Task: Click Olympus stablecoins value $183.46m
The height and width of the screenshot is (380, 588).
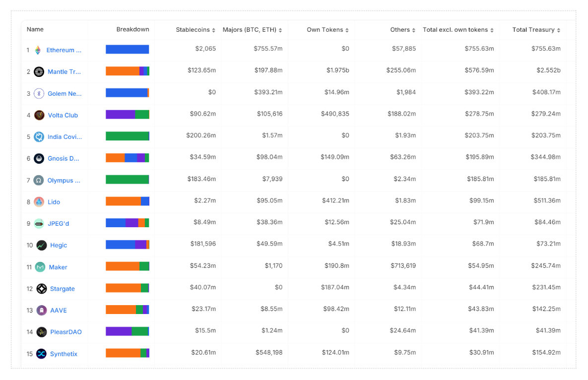Action: pos(202,179)
